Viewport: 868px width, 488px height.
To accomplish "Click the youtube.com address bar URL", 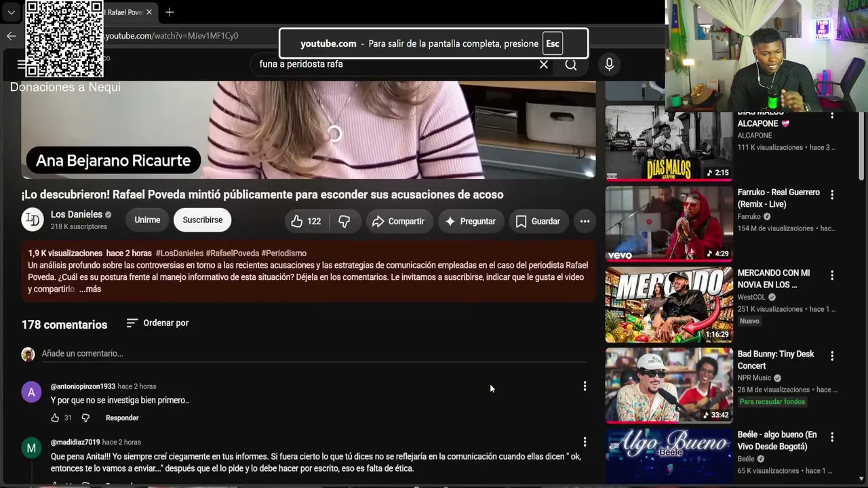I will pos(172,36).
